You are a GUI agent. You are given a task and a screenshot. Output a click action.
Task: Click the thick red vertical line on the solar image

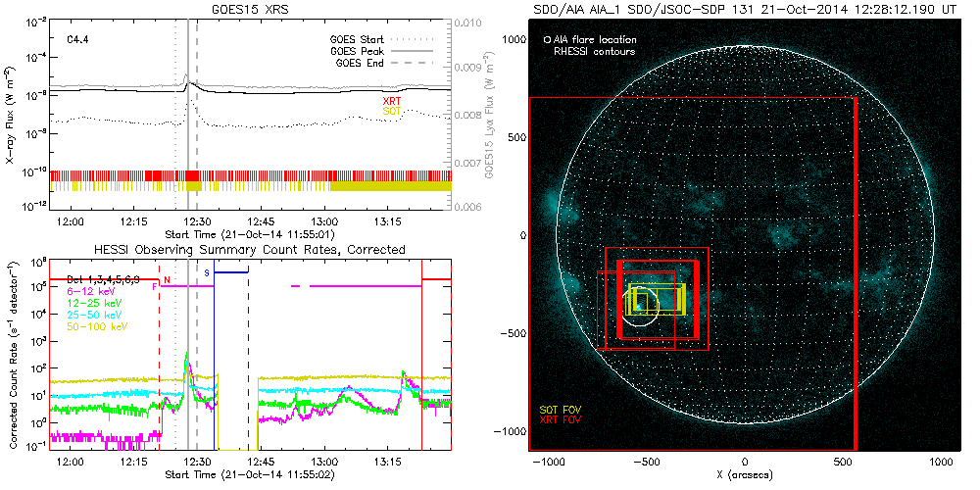[x=856, y=274]
